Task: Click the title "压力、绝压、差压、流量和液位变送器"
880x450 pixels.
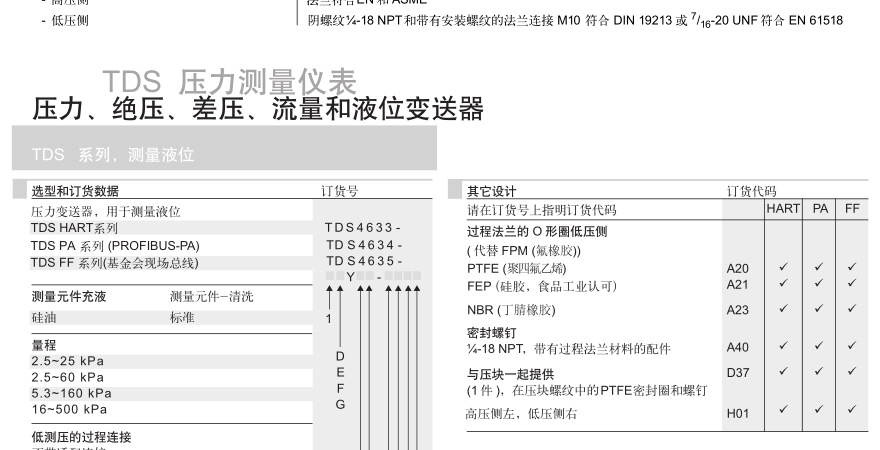Action: [258, 109]
